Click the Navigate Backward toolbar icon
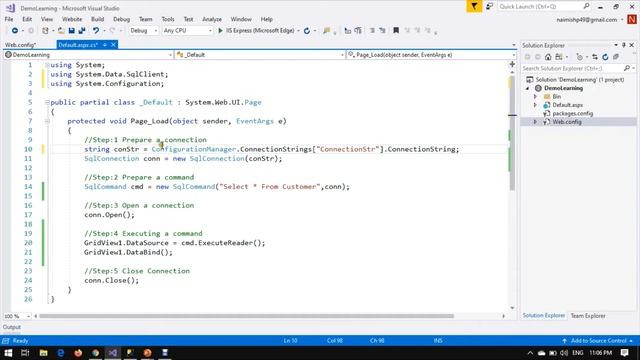The width and height of the screenshot is (640, 360). (15, 31)
